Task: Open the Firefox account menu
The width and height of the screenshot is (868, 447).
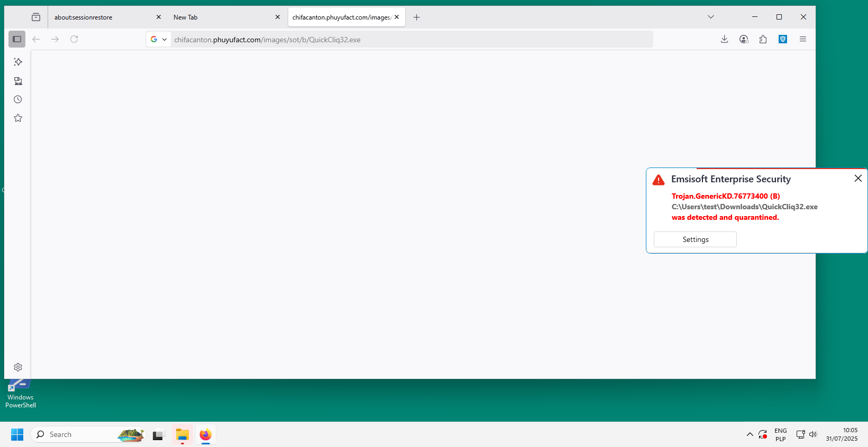Action: pos(744,39)
